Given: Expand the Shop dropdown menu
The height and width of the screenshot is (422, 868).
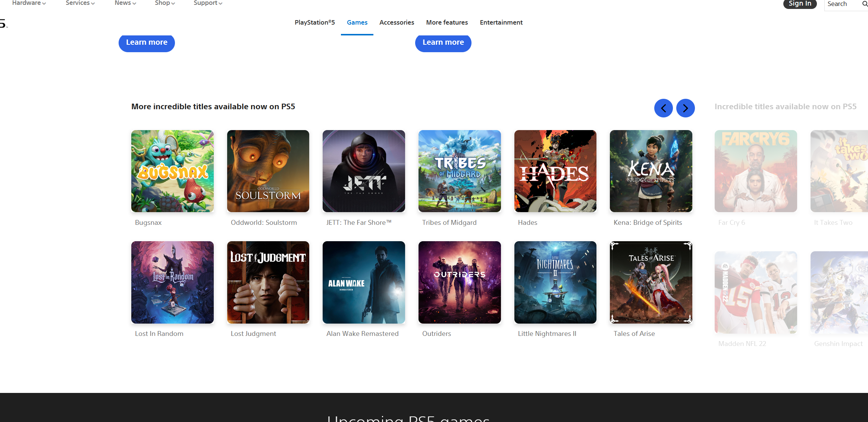Looking at the screenshot, I should click(x=165, y=3).
